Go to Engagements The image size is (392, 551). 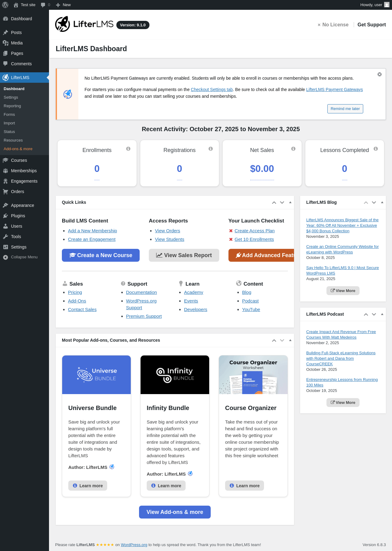click(x=24, y=181)
